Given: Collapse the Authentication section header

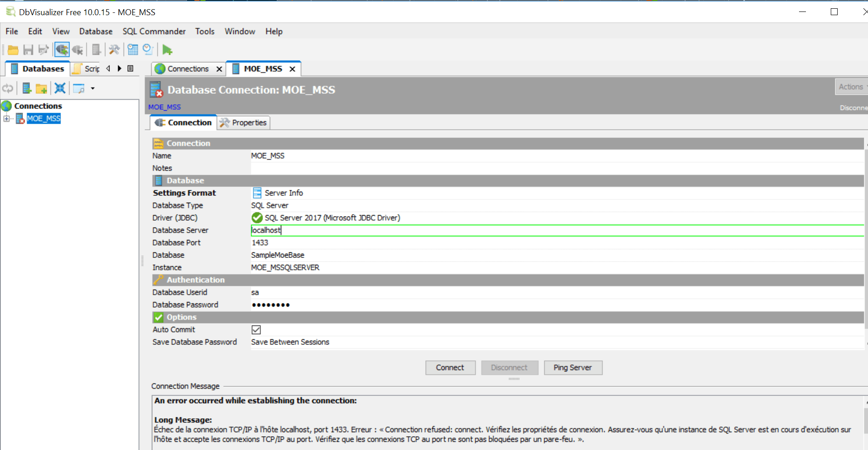Looking at the screenshot, I should tap(508, 280).
